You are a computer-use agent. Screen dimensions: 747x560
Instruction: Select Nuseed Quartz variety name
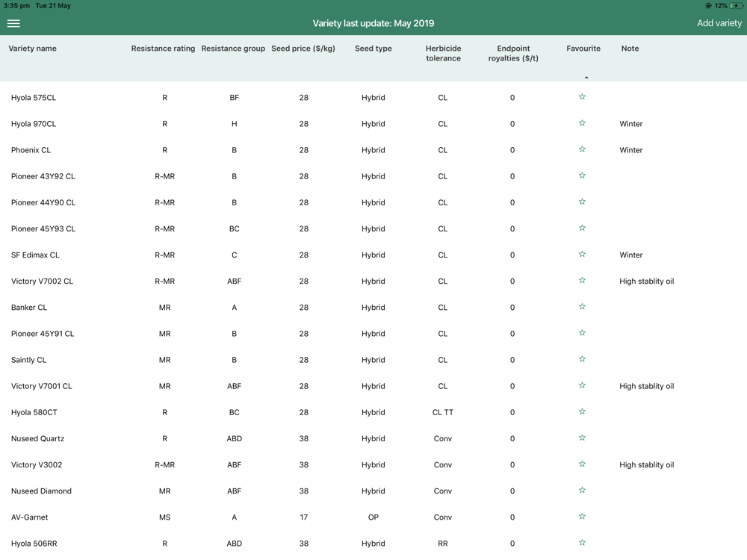coord(37,438)
